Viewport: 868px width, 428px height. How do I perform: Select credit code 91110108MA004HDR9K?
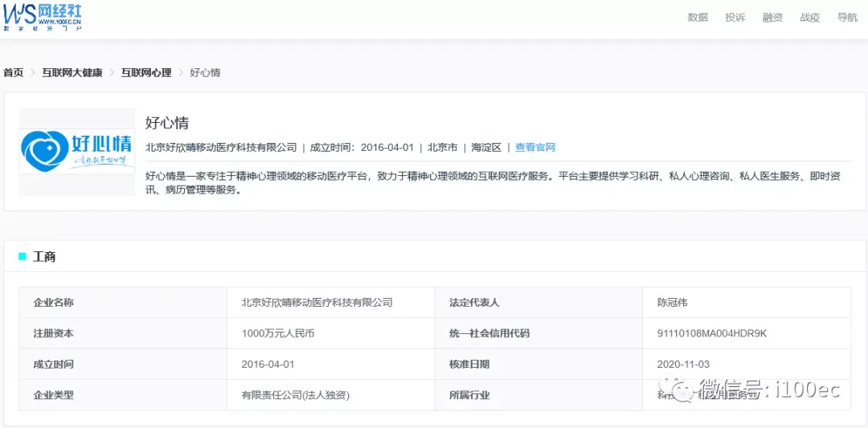tap(712, 333)
